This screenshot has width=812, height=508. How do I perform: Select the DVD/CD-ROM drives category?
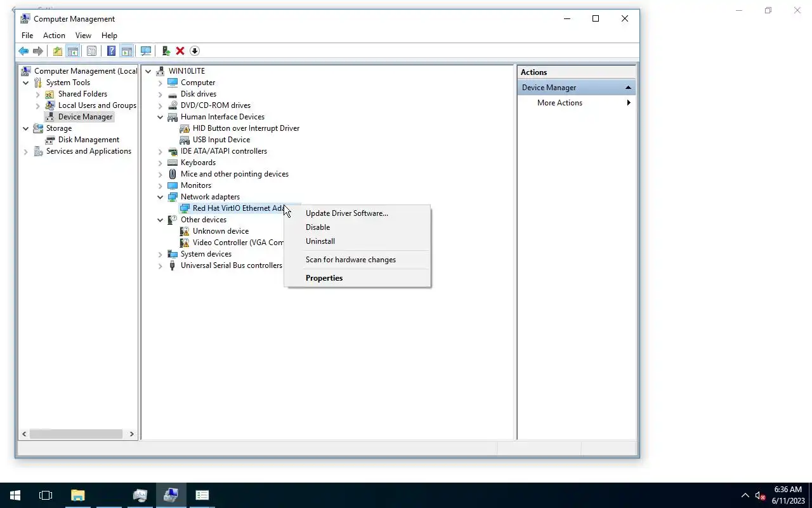pos(216,105)
